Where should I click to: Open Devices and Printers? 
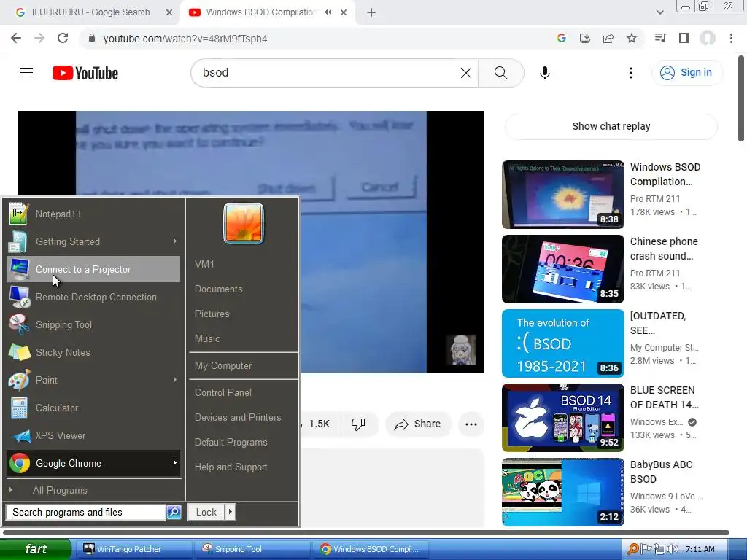pos(238,417)
